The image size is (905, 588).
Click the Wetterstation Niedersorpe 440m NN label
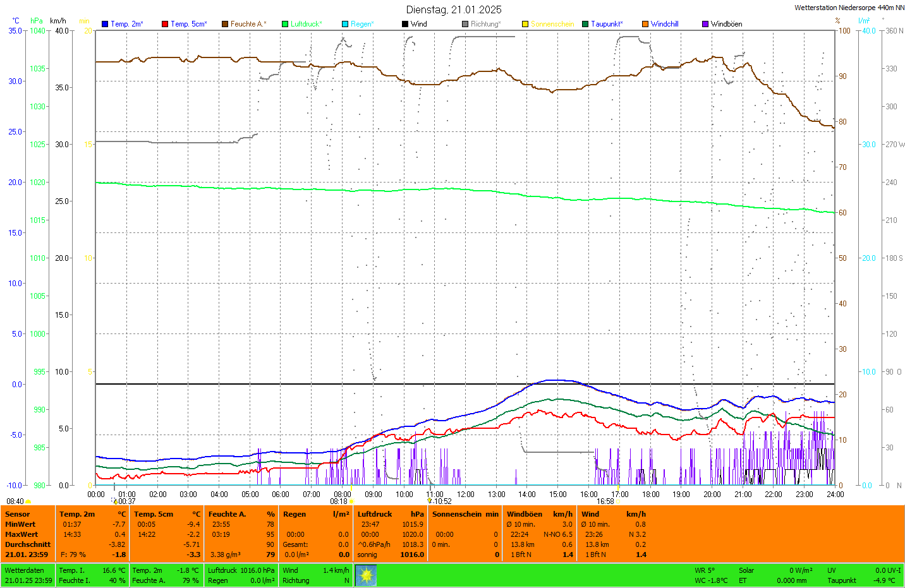849,8
